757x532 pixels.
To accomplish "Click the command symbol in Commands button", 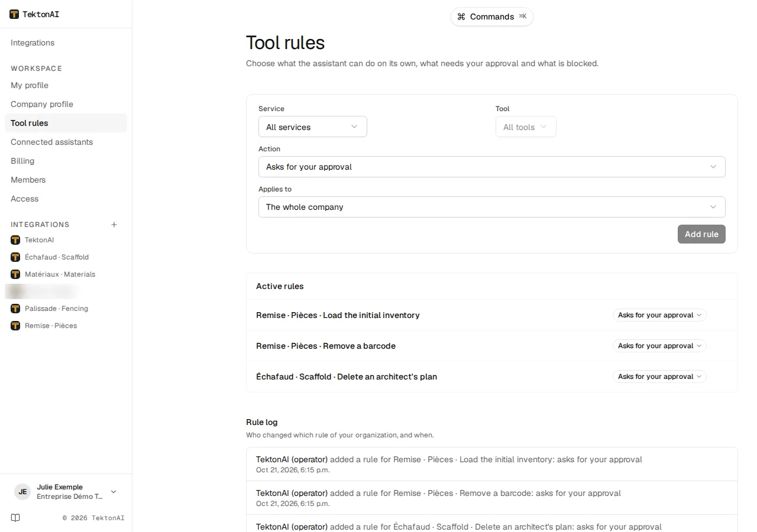I will [461, 17].
